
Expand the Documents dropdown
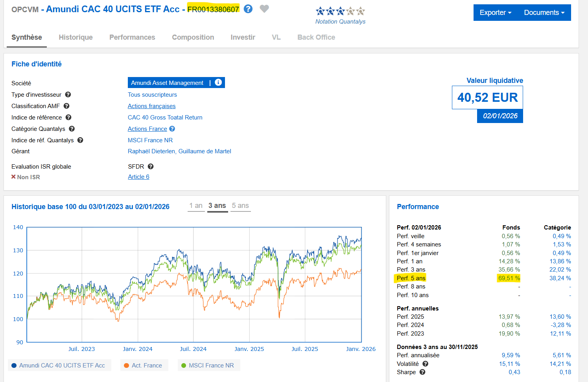click(x=544, y=13)
